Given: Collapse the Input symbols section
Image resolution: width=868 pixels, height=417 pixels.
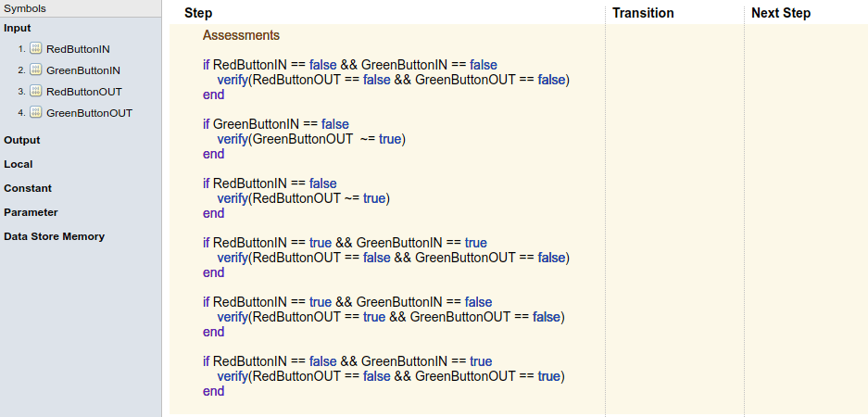Looking at the screenshot, I should pyautogui.click(x=18, y=28).
